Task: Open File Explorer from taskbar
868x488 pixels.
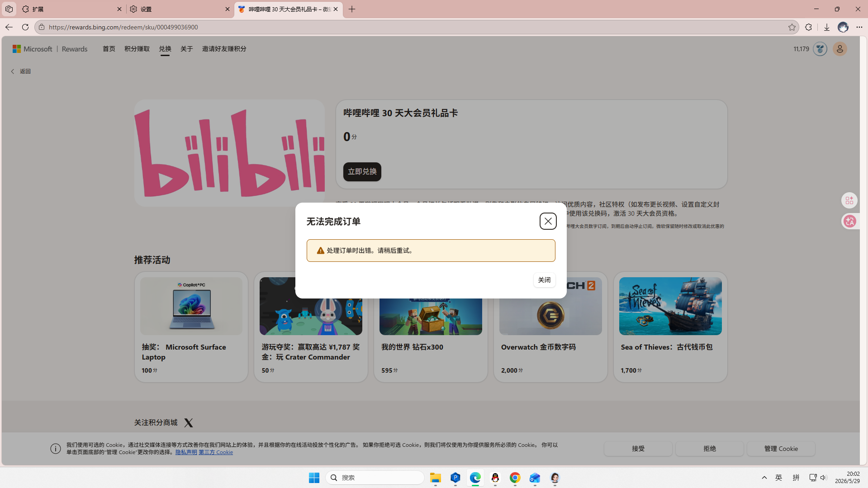Action: click(436, 478)
